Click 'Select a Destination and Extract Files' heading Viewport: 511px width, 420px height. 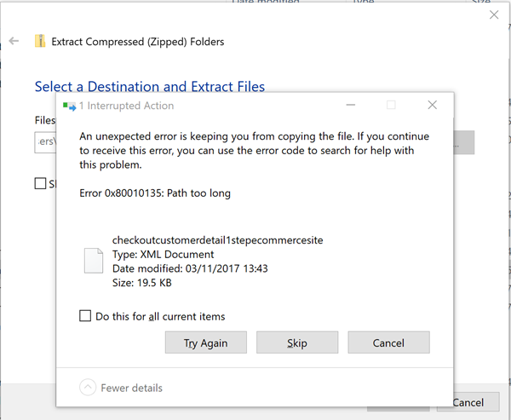coord(150,86)
